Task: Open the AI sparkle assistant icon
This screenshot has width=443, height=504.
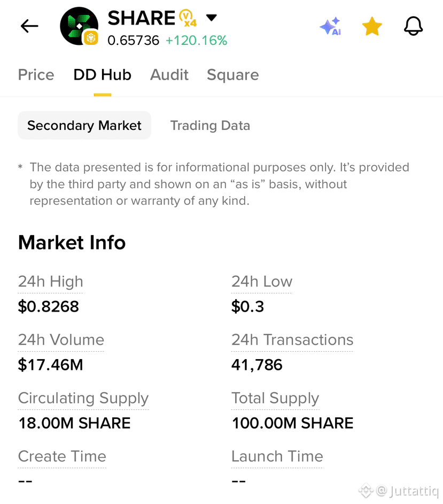Action: (x=330, y=26)
